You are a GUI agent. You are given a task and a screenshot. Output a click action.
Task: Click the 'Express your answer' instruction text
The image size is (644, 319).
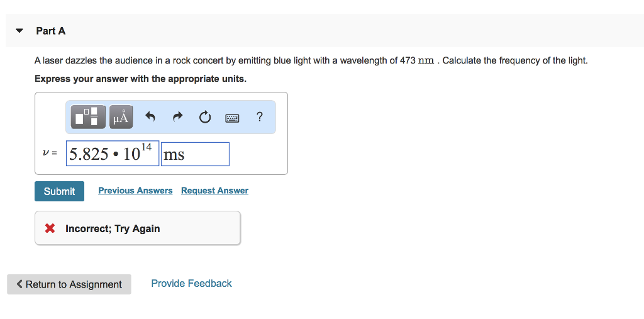[140, 79]
